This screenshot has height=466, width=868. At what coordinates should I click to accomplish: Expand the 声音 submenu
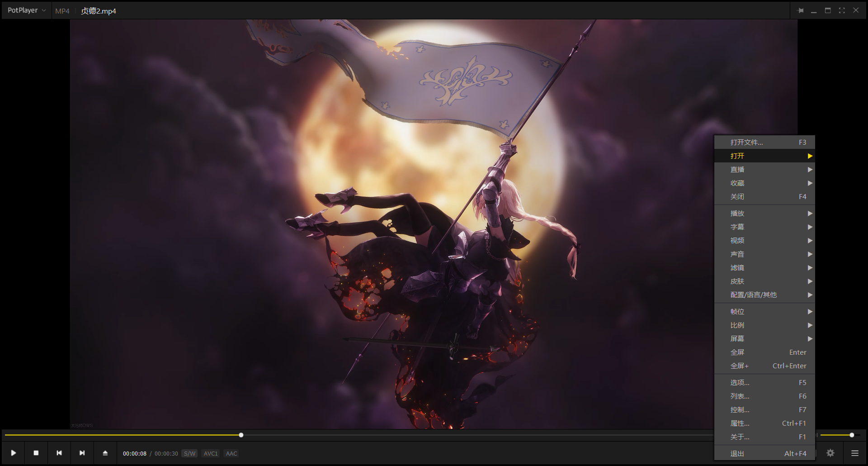(764, 254)
